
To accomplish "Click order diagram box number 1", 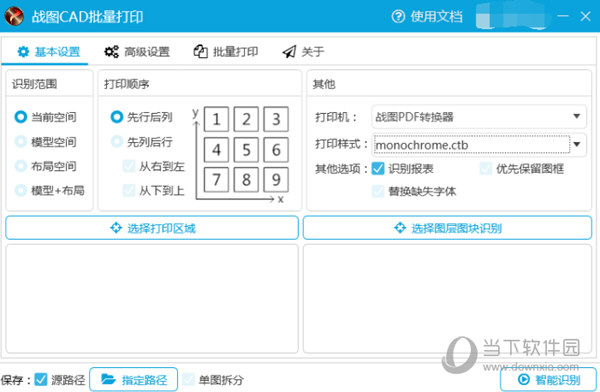I will point(217,119).
